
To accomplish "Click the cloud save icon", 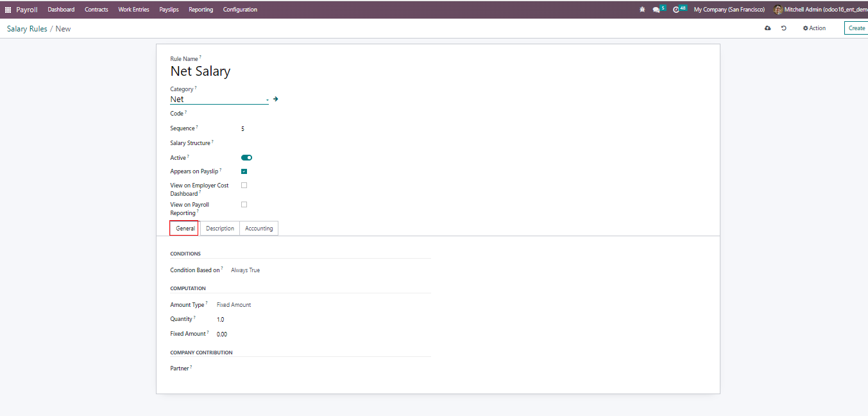I will point(767,28).
